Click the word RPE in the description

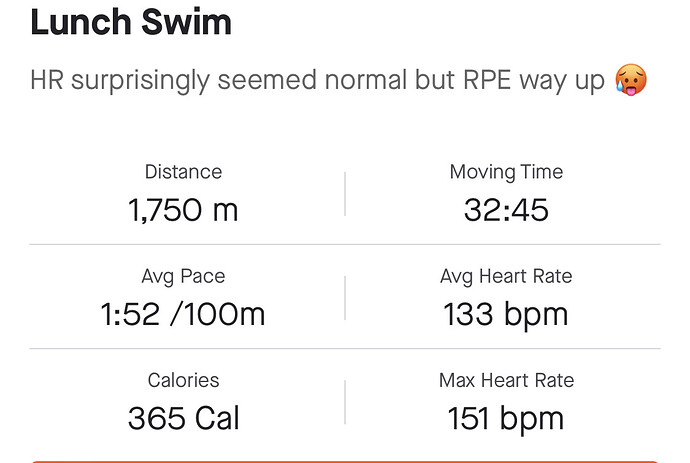coord(488,80)
